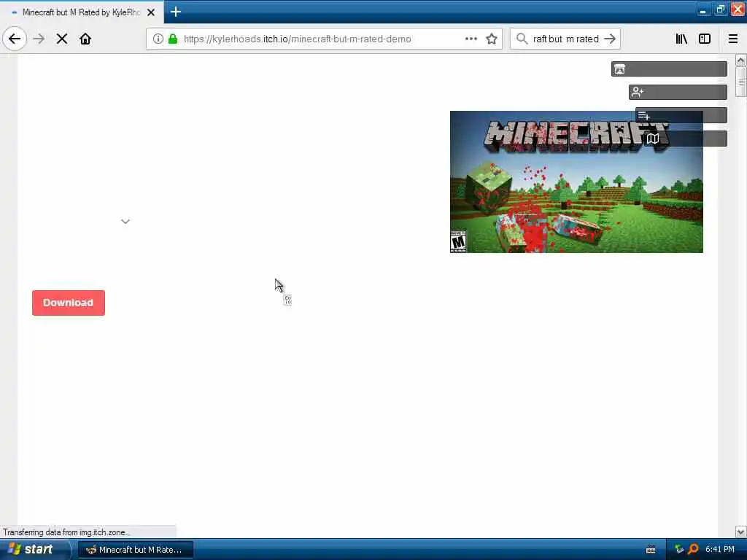
Task: Click the search box containing 'raft but m rated'
Action: tap(565, 39)
